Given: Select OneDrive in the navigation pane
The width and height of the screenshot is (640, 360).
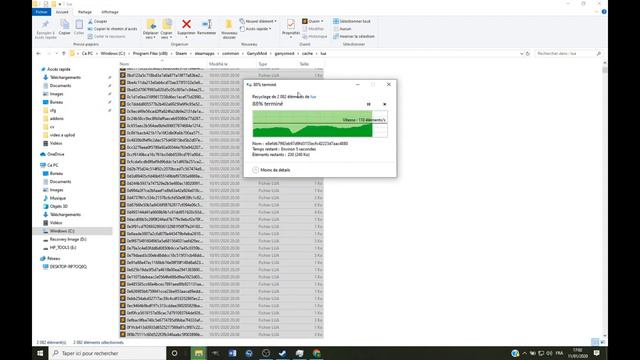Looking at the screenshot, I should [56, 154].
